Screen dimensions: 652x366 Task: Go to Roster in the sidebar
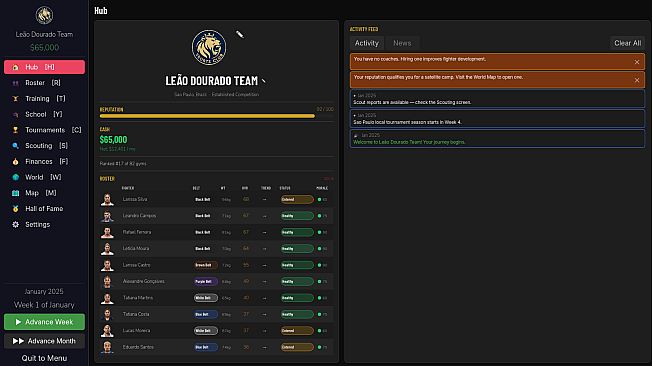[44, 83]
